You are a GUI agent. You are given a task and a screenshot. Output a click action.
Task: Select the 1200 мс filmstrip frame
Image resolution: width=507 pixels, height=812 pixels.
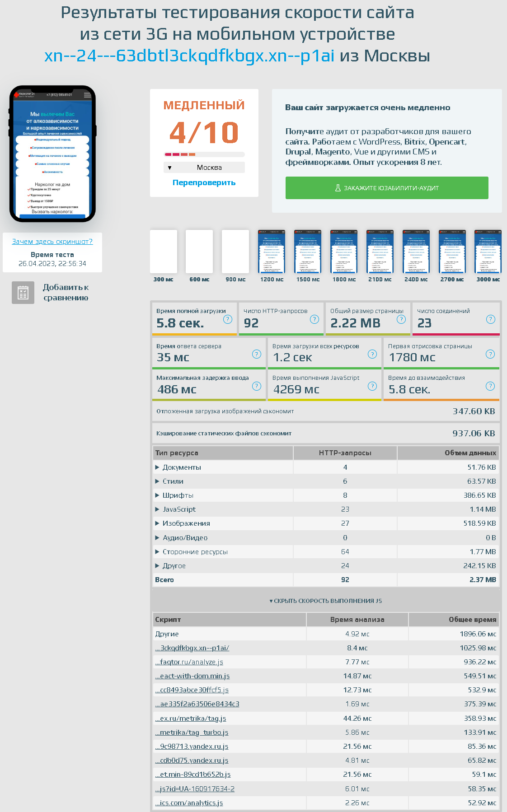(x=272, y=252)
